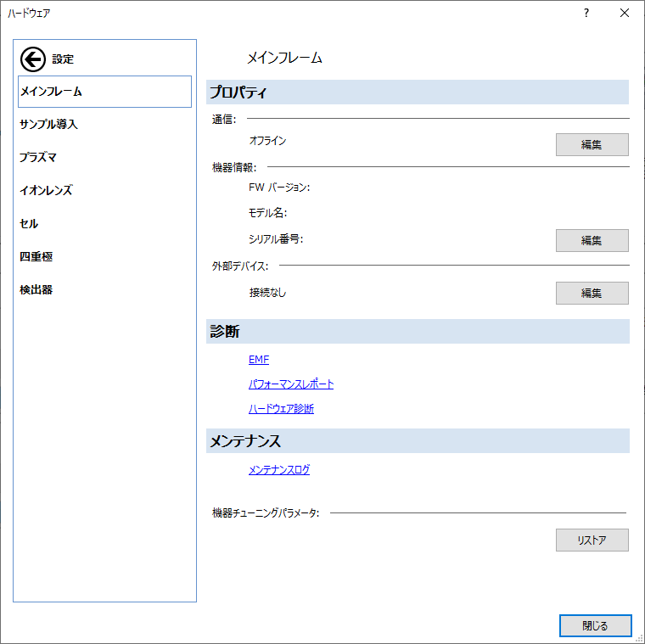The width and height of the screenshot is (645, 644).
Task: Click 編集 button beside シリアル番号
Action: (x=592, y=240)
